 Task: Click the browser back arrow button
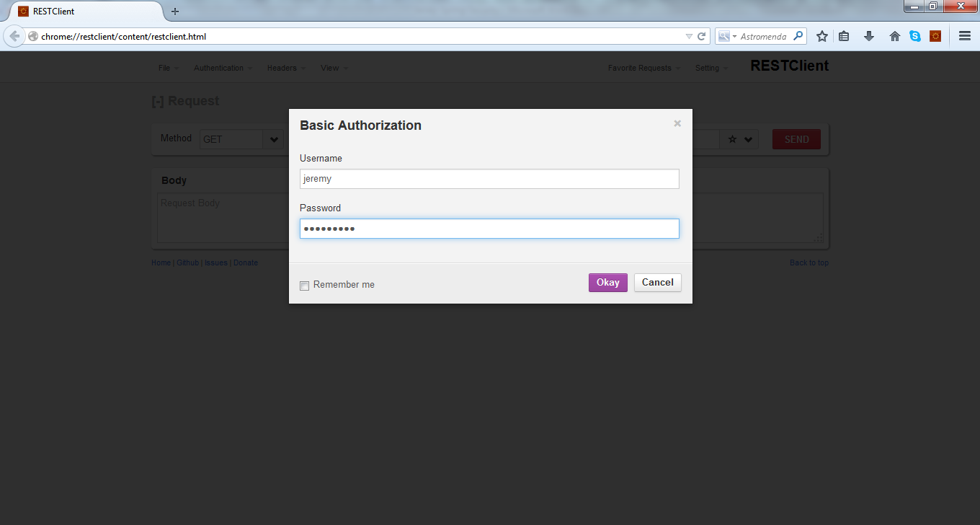pos(14,36)
